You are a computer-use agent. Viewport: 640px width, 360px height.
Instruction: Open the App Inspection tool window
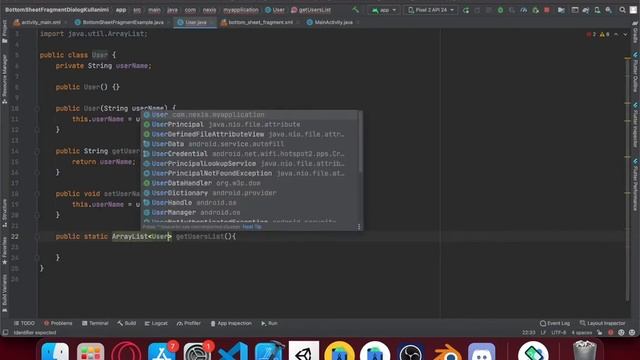(x=231, y=323)
